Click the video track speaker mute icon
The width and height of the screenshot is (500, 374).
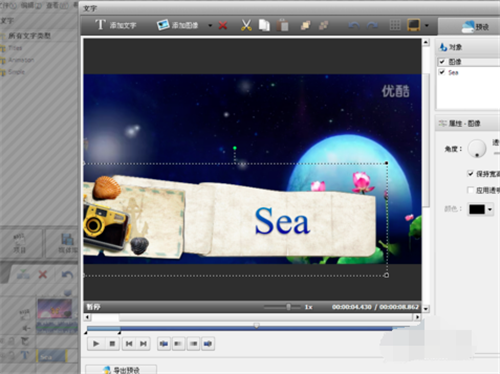pos(26,328)
